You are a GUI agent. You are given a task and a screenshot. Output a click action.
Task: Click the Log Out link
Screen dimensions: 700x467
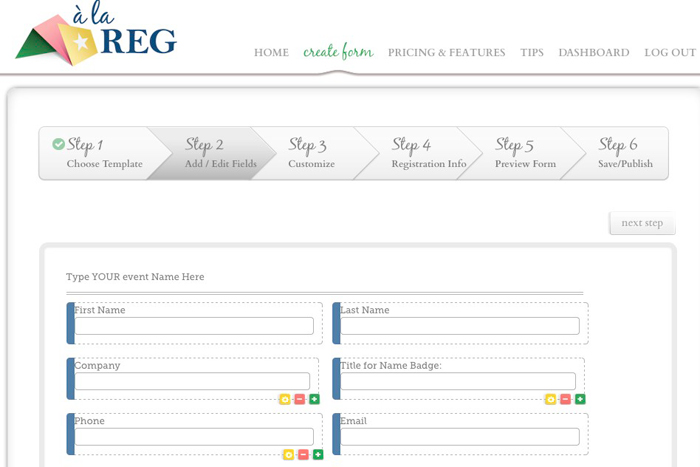(670, 53)
